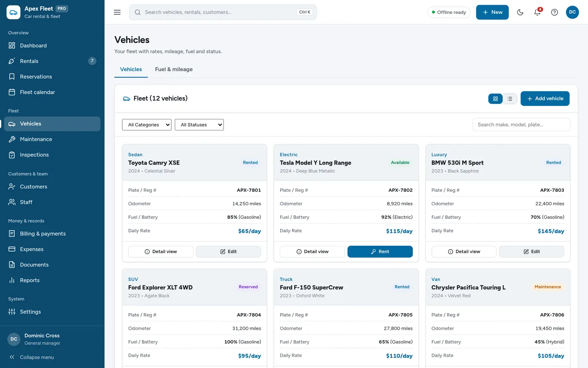The width and height of the screenshot is (588, 368).
Task: Open notifications bell icon
Action: (x=537, y=12)
